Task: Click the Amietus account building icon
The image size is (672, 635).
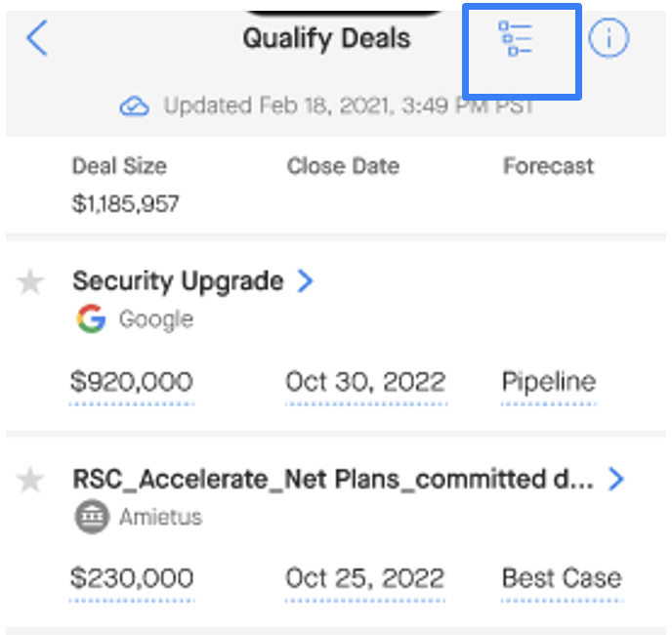Action: pos(92,517)
